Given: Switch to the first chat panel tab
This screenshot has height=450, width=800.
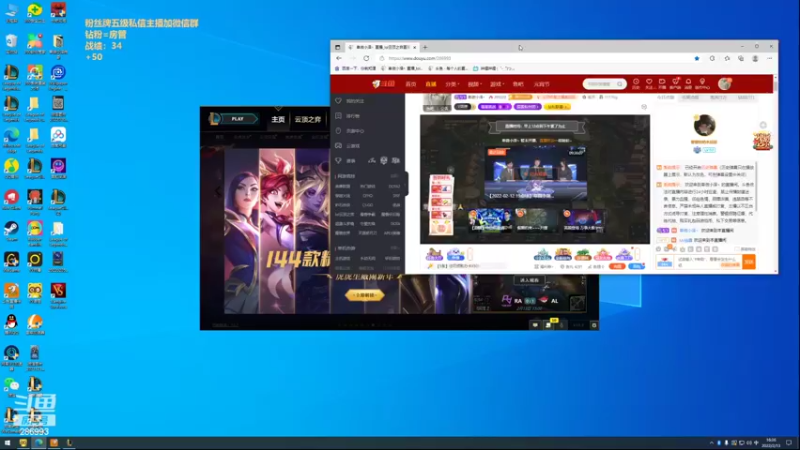Looking at the screenshot, I should coord(665,97).
